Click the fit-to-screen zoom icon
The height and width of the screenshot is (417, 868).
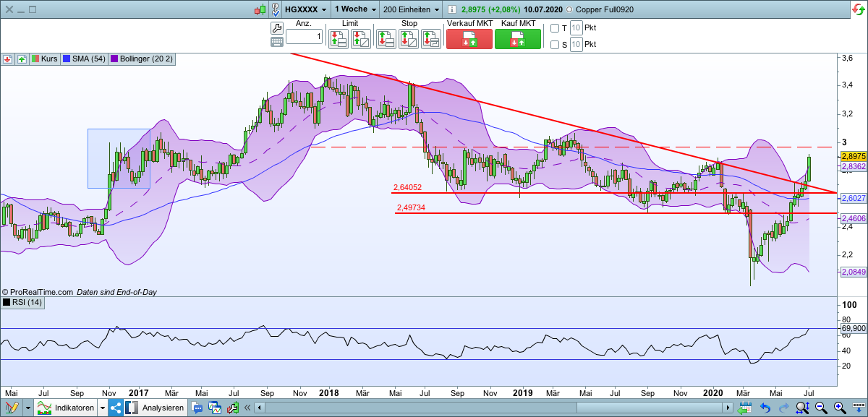tap(803, 407)
